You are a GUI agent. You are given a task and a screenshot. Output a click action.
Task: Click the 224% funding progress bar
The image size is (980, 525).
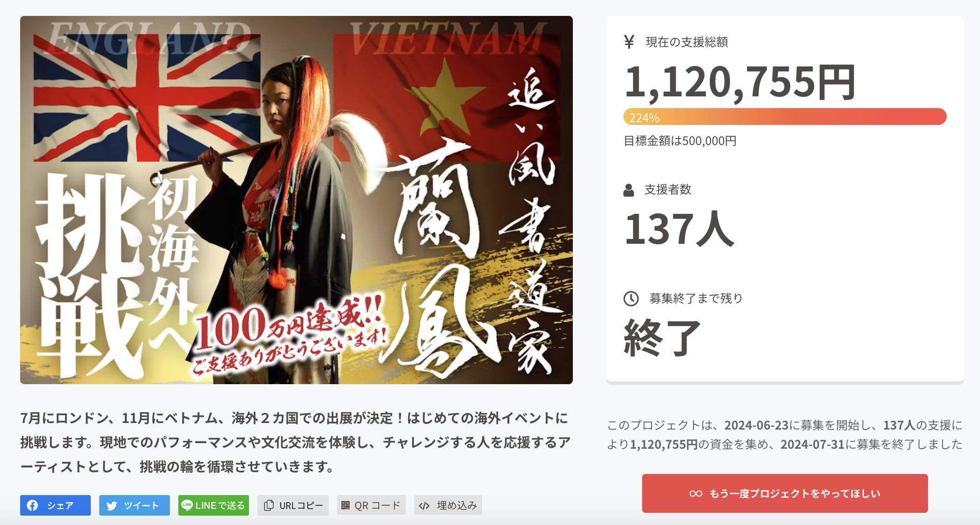785,117
